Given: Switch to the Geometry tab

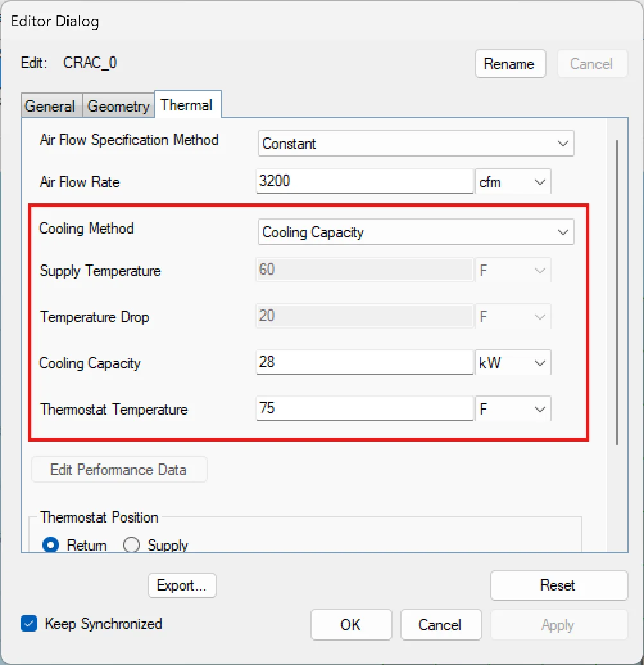Looking at the screenshot, I should [118, 106].
